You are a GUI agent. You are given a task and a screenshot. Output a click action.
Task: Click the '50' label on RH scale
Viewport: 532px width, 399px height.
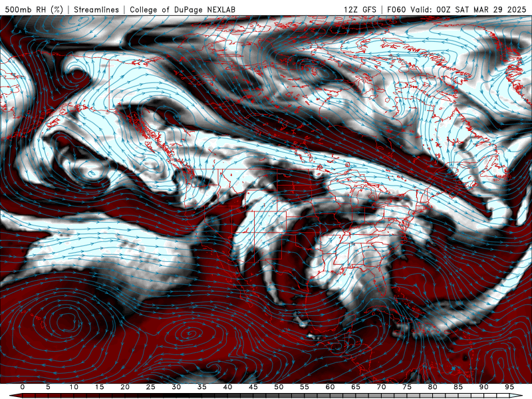pos(279,387)
